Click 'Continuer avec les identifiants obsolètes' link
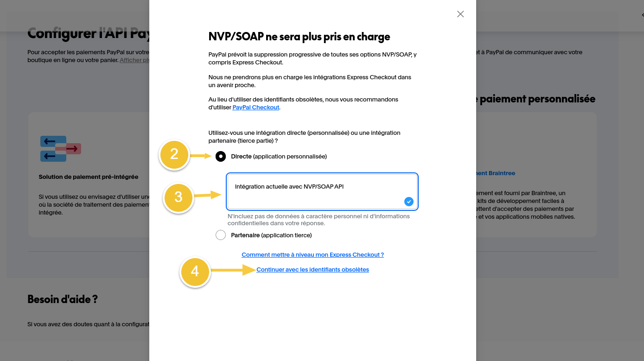644x361 pixels. [312, 269]
